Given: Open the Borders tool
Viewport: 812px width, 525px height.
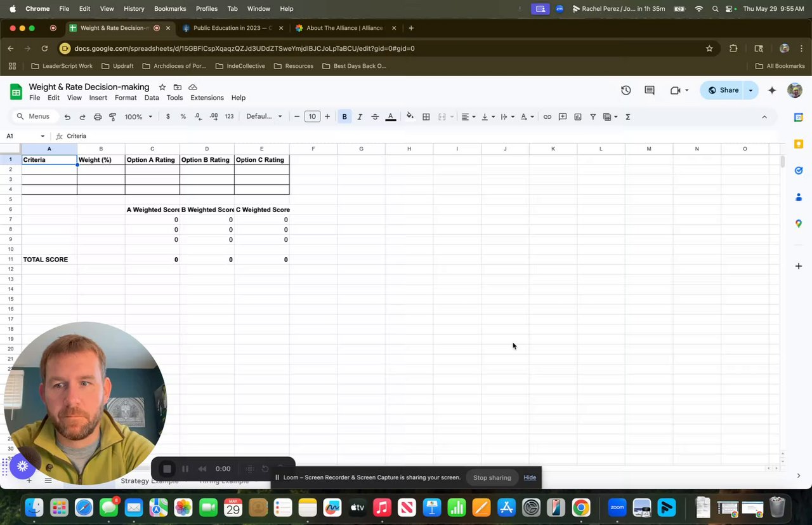Looking at the screenshot, I should click(426, 117).
